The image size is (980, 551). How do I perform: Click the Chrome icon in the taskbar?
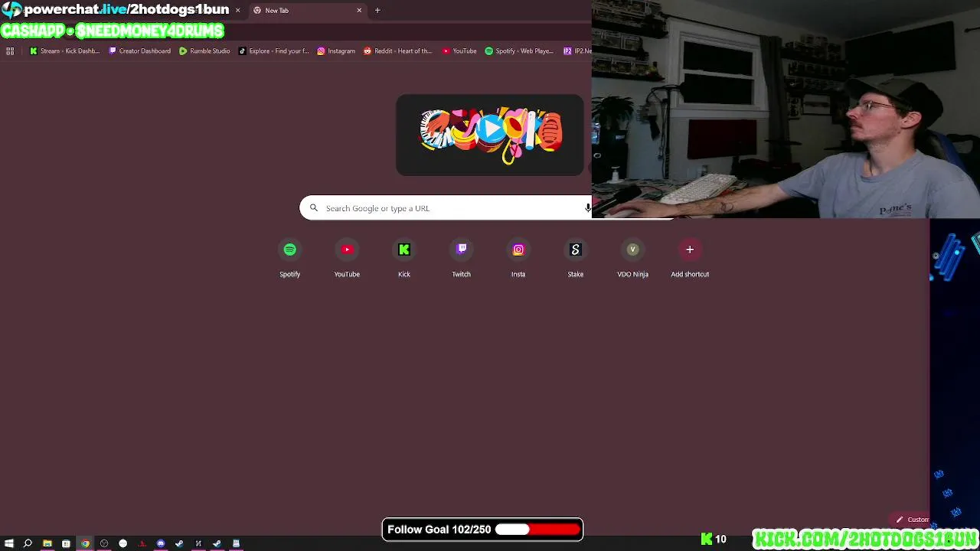click(85, 544)
